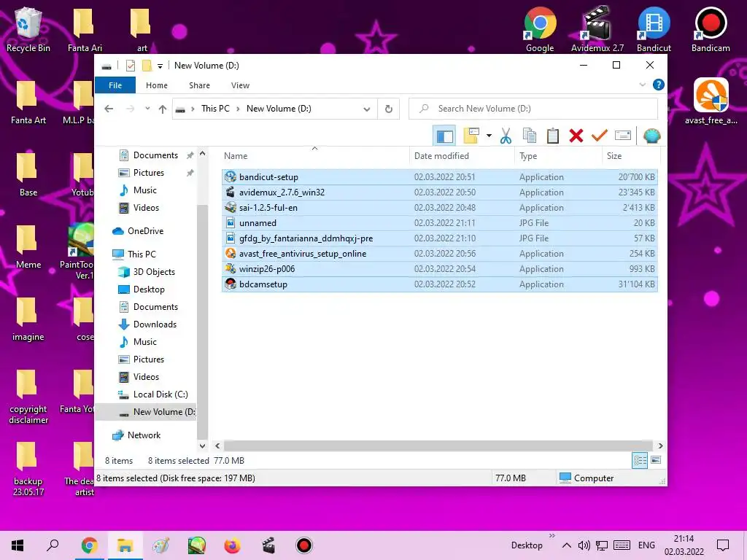Select gfdg_by_fantarianna_ddmhqxj-pre file
This screenshot has width=747, height=560.
point(439,238)
